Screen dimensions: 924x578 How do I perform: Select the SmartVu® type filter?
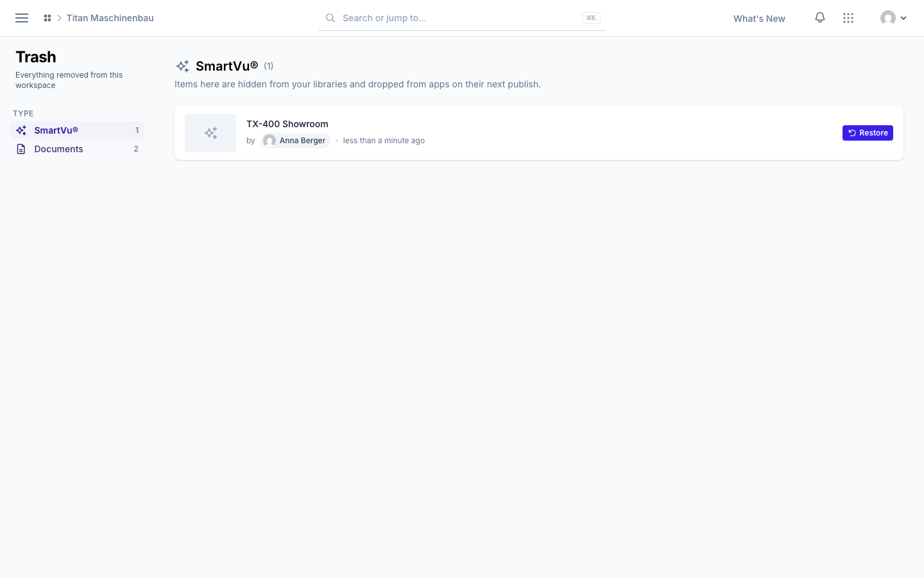[x=77, y=130]
